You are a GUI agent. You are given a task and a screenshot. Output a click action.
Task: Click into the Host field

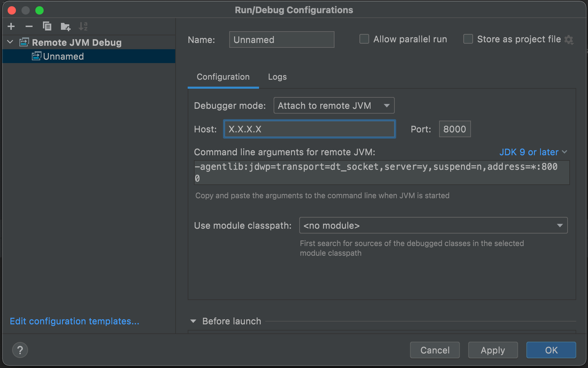click(309, 129)
